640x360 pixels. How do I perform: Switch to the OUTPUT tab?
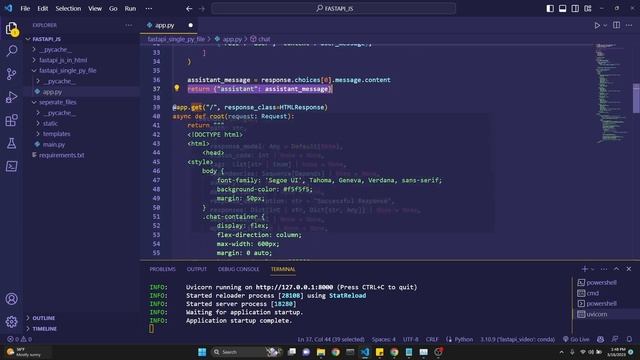pyautogui.click(x=197, y=269)
